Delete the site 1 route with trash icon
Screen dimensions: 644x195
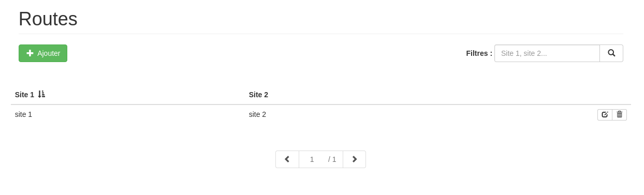pos(620,114)
